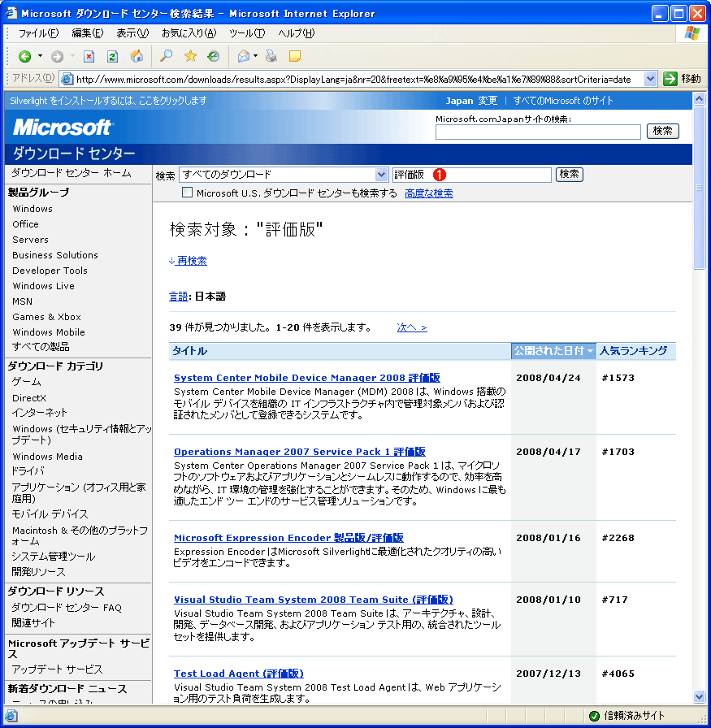Click the Back arrow toolbar icon
This screenshot has height=728, width=711.
(x=24, y=57)
